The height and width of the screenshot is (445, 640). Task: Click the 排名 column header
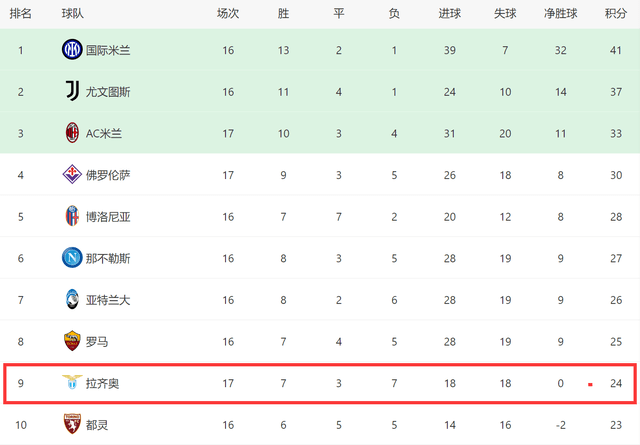pos(20,14)
